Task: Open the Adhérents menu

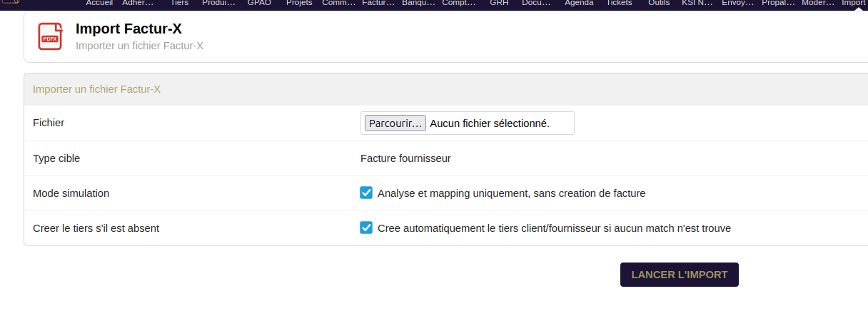Action: pyautogui.click(x=139, y=3)
